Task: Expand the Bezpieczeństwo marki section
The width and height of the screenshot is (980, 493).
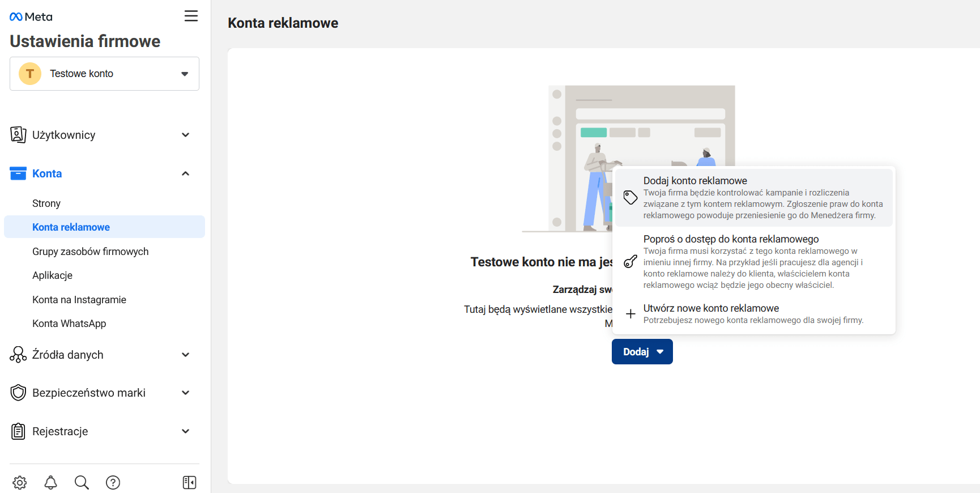Action: click(x=185, y=393)
